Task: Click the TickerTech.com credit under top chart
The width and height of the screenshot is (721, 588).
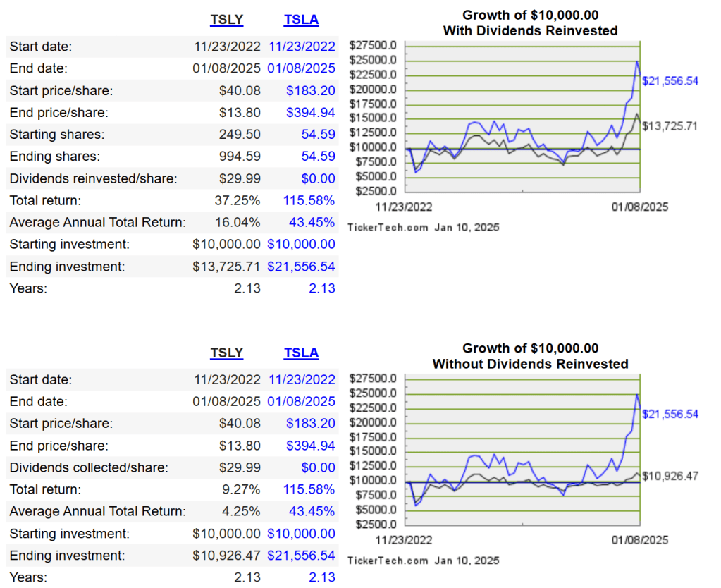Action: pyautogui.click(x=423, y=227)
